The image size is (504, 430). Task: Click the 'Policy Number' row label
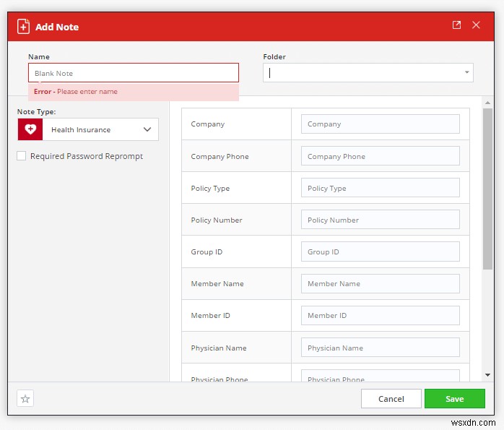pos(217,220)
